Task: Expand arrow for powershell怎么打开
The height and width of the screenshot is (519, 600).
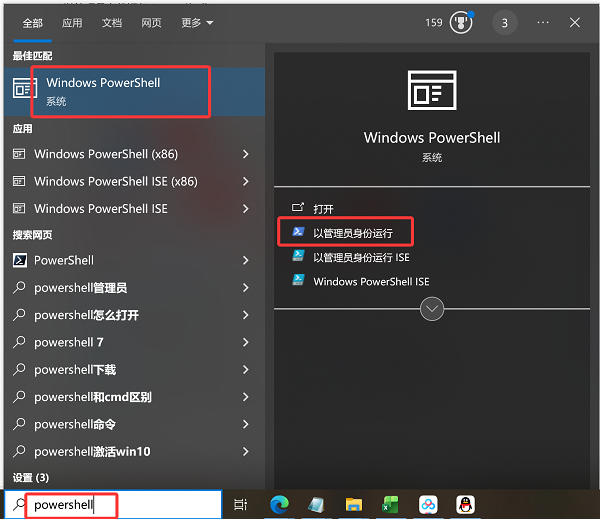Action: tap(246, 315)
